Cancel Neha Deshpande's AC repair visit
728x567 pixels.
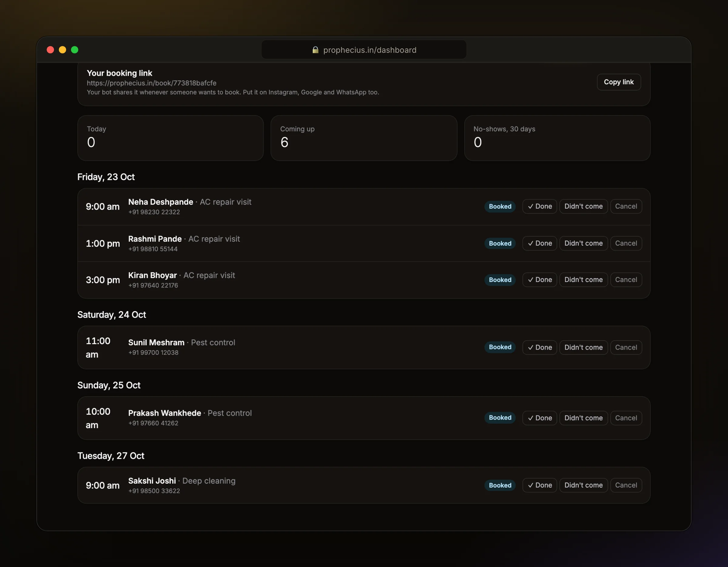coord(626,206)
